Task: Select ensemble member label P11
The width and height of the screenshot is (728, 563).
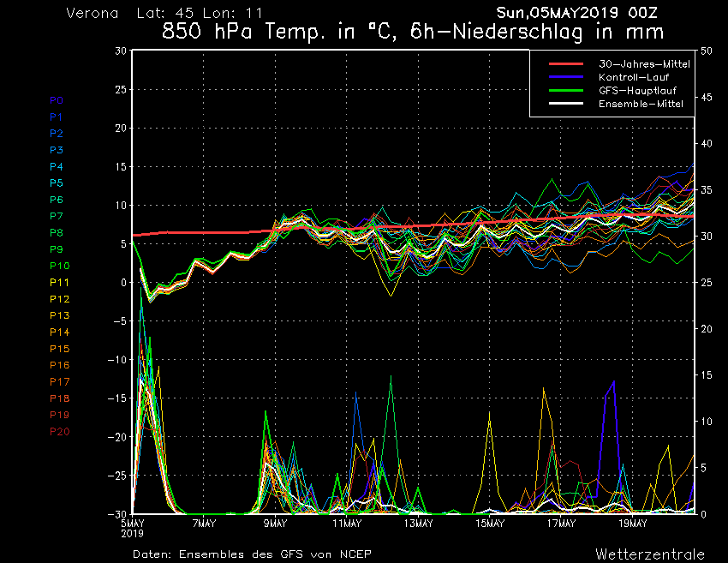Action: 60,283
